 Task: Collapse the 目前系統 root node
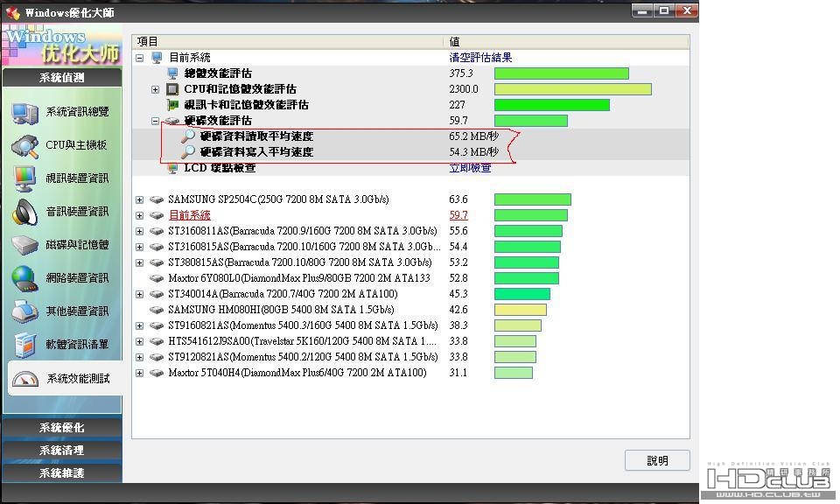coord(140,58)
